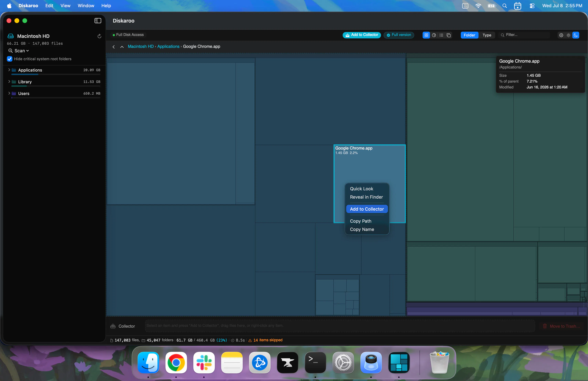Uncheck Hide critical system root folders
The width and height of the screenshot is (588, 381).
point(10,59)
